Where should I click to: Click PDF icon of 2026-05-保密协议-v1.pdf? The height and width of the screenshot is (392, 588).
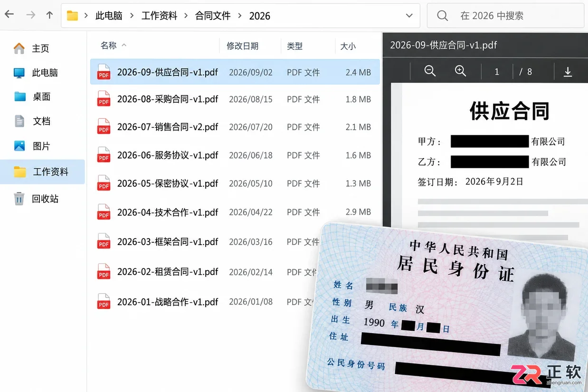[104, 183]
